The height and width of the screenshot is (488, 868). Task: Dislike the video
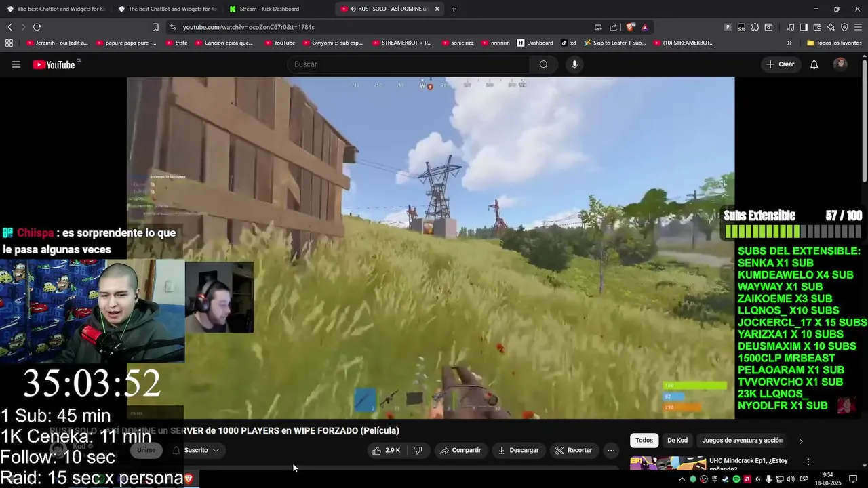[418, 450]
